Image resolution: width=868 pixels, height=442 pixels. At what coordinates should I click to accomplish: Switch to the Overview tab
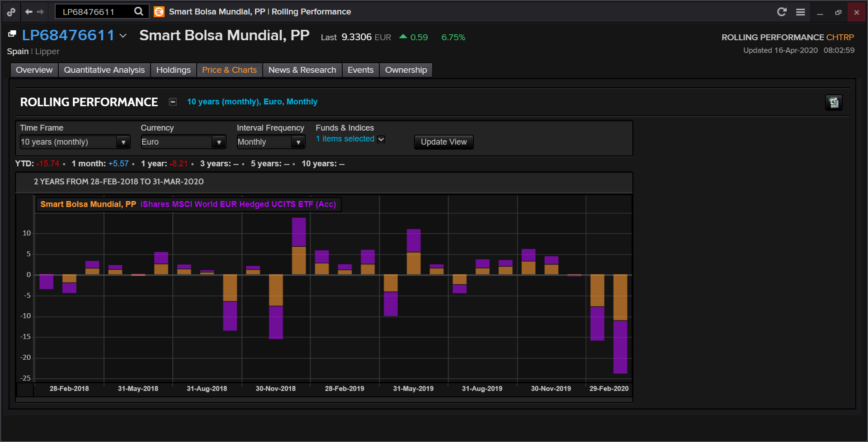(x=34, y=70)
